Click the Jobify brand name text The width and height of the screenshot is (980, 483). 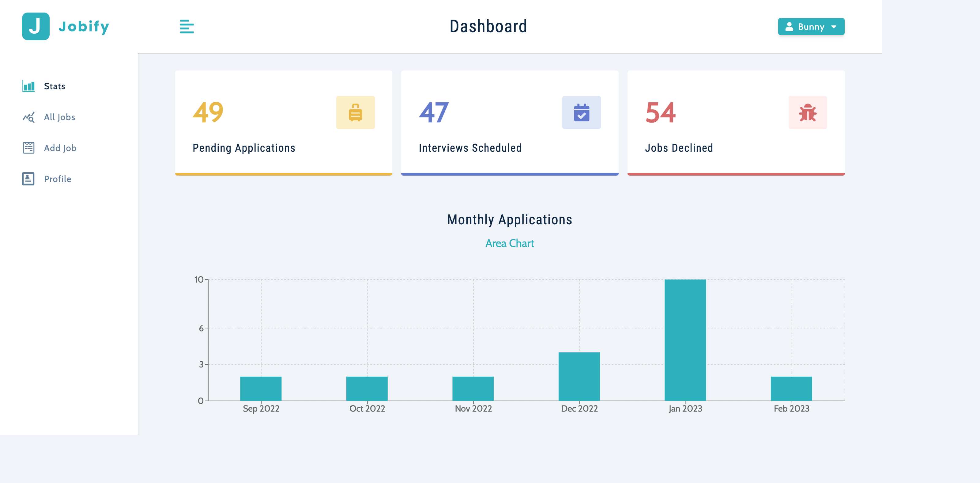(x=84, y=27)
